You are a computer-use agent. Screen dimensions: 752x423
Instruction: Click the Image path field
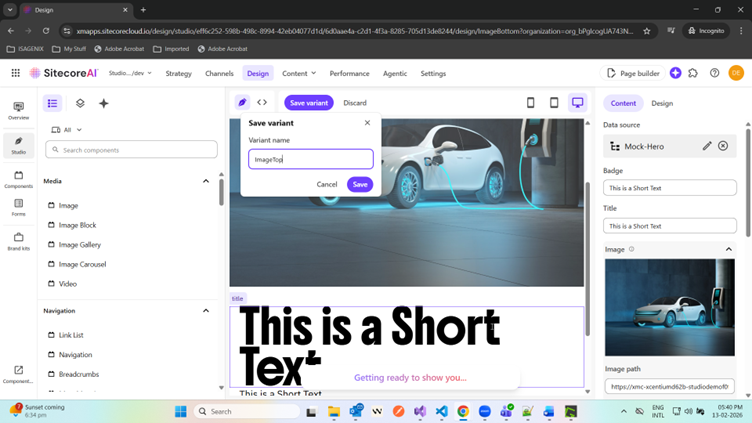click(x=670, y=386)
